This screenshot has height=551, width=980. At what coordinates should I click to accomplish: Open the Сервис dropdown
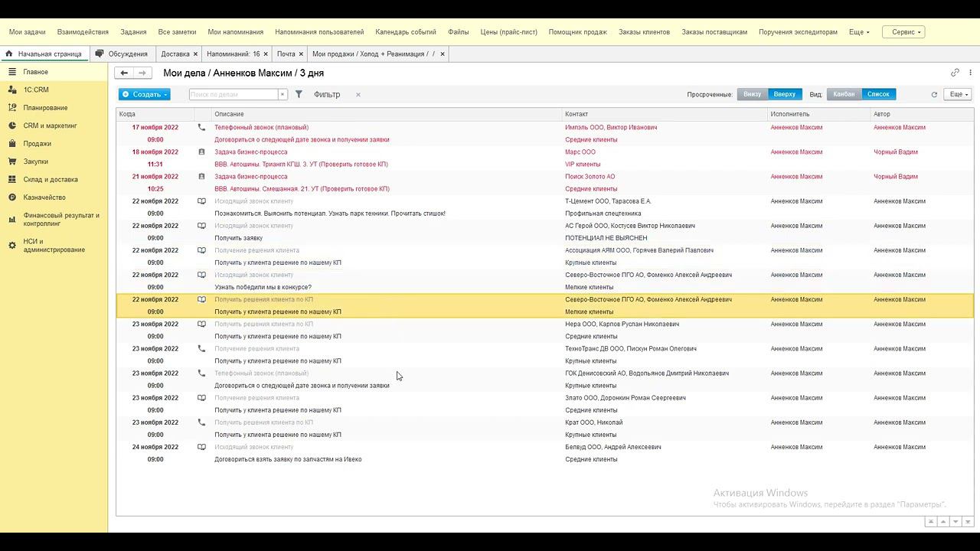pos(903,32)
